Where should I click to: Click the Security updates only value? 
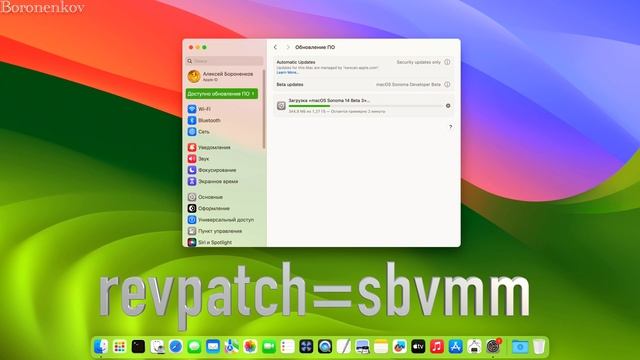tap(418, 62)
